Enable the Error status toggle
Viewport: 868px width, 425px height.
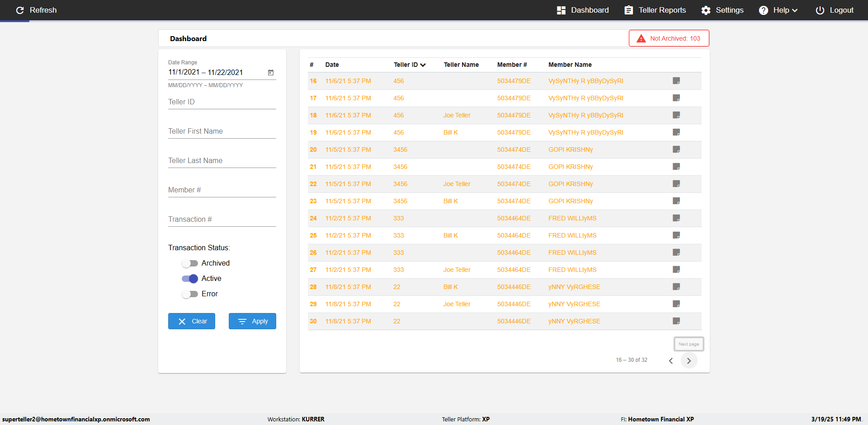click(x=190, y=294)
